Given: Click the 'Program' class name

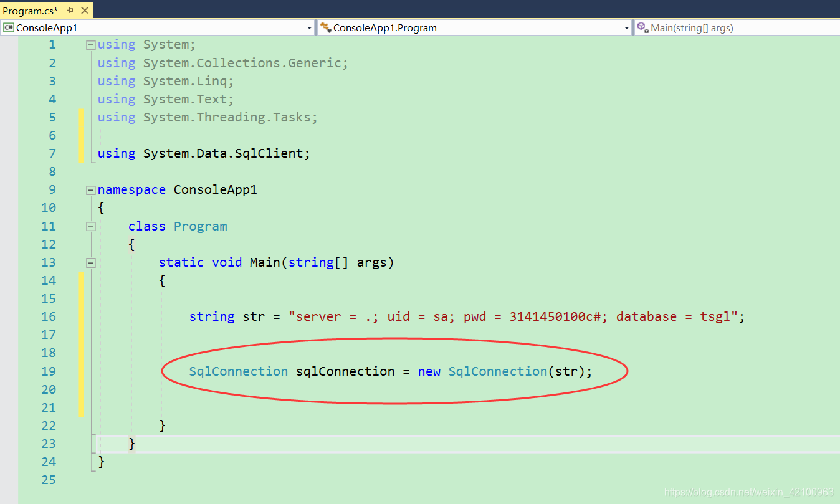Looking at the screenshot, I should click(201, 226).
